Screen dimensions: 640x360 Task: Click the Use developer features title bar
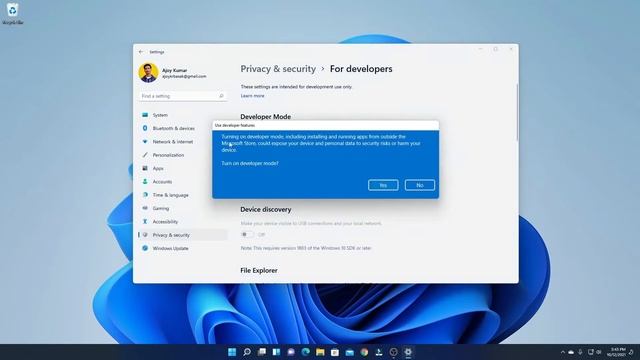tap(326, 125)
